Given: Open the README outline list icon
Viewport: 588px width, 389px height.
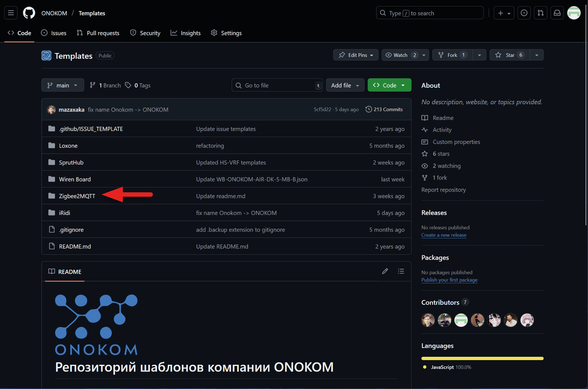Looking at the screenshot, I should (401, 271).
